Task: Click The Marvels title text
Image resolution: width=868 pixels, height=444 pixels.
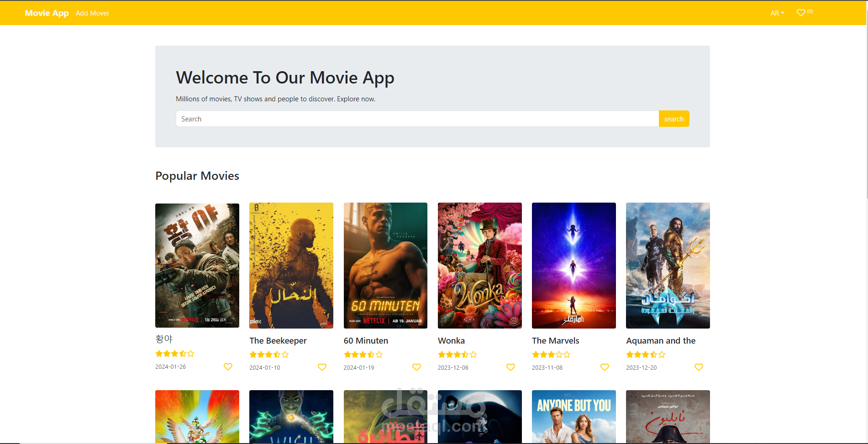Action: coord(555,340)
